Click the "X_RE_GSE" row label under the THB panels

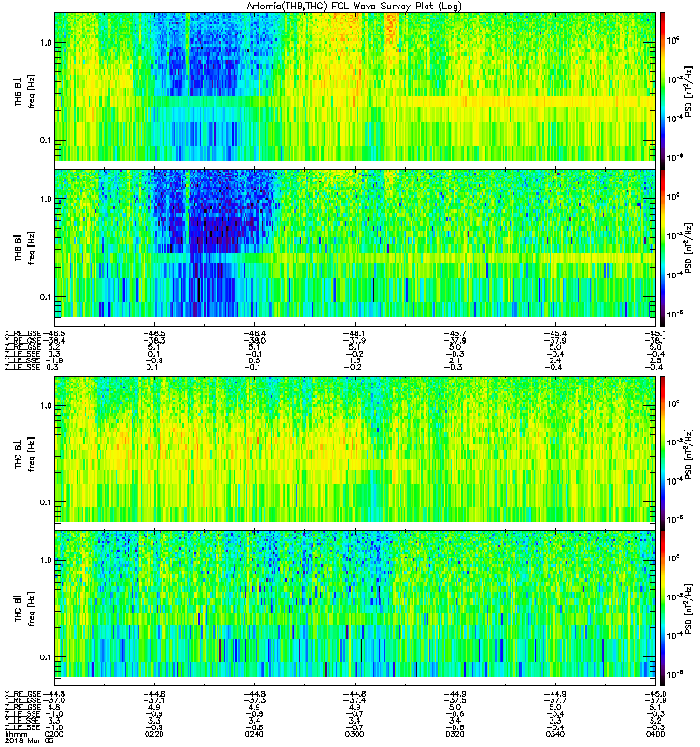click(22, 333)
